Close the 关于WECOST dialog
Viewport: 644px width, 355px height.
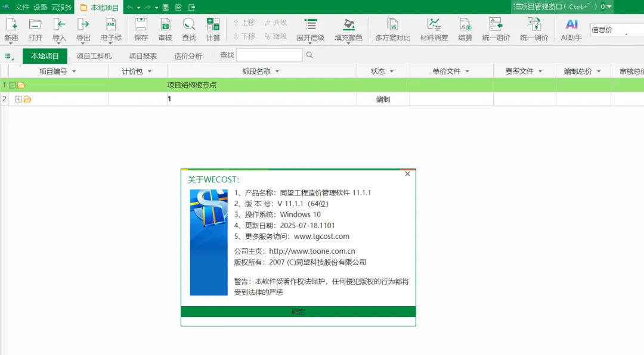coord(407,174)
